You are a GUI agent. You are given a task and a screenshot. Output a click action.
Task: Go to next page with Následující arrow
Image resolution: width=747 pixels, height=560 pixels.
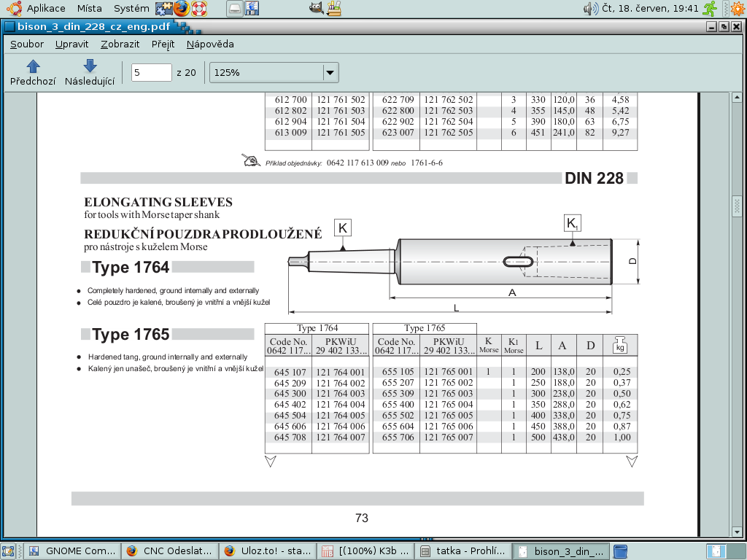coord(90,72)
